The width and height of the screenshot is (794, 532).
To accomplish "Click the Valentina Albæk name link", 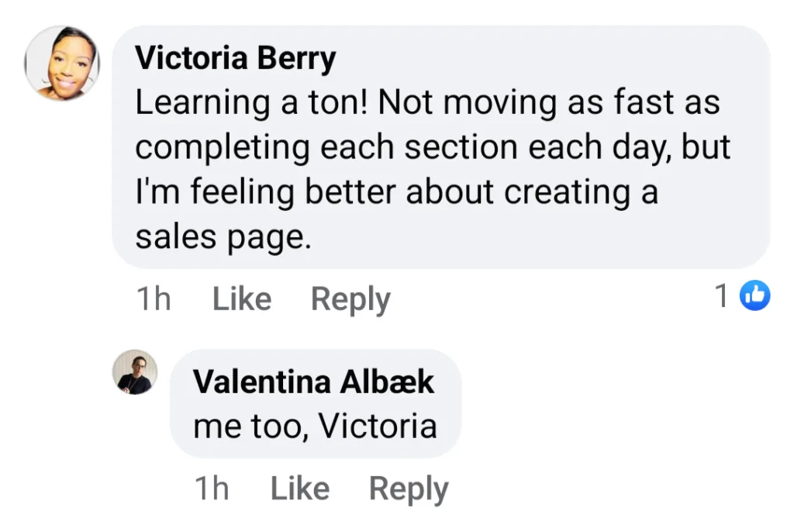I will (313, 382).
